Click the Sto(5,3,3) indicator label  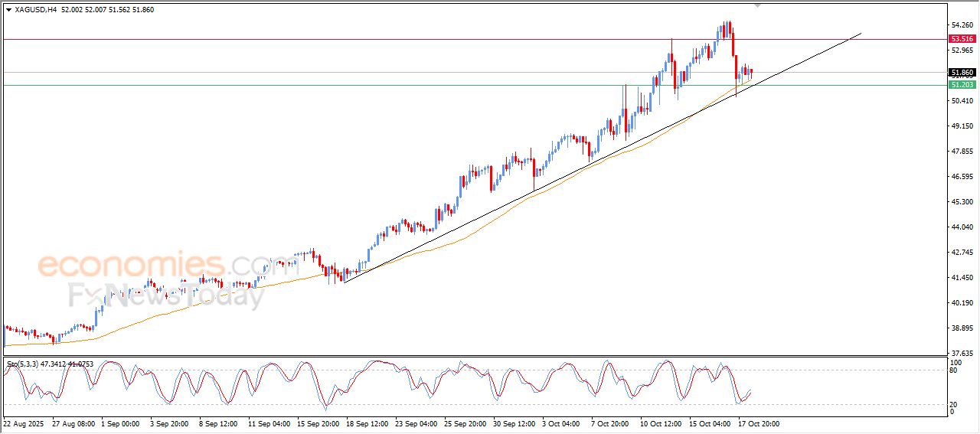(x=29, y=364)
